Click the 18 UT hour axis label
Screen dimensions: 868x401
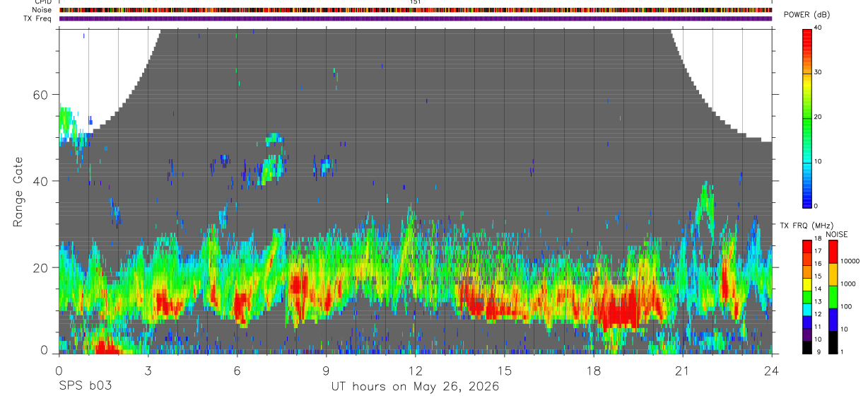[593, 368]
